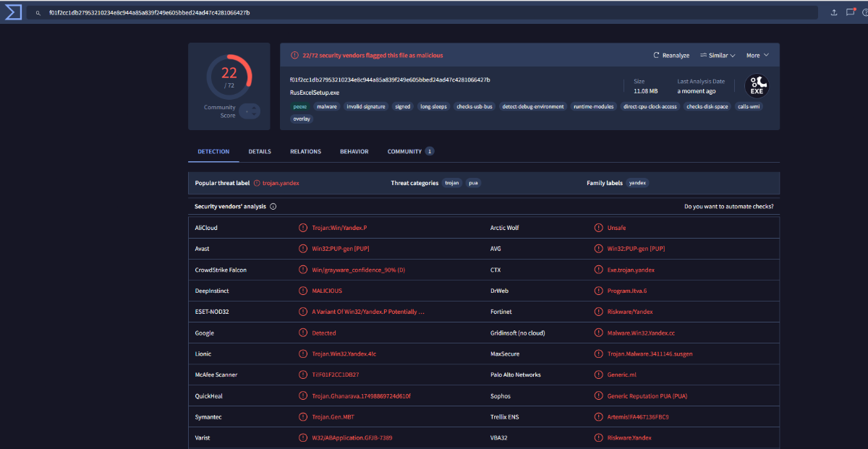Click the 11.08 MB size value
This screenshot has width=868, height=449.
pos(646,91)
